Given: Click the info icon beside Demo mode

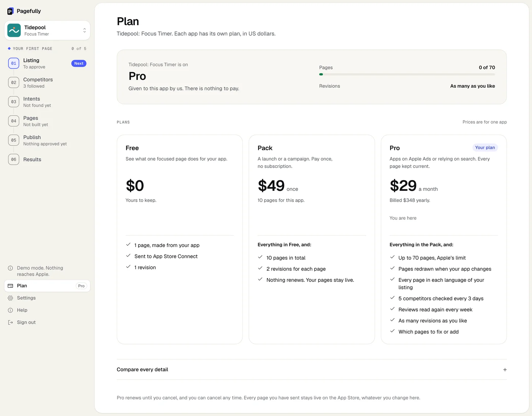Looking at the screenshot, I should click(10, 268).
